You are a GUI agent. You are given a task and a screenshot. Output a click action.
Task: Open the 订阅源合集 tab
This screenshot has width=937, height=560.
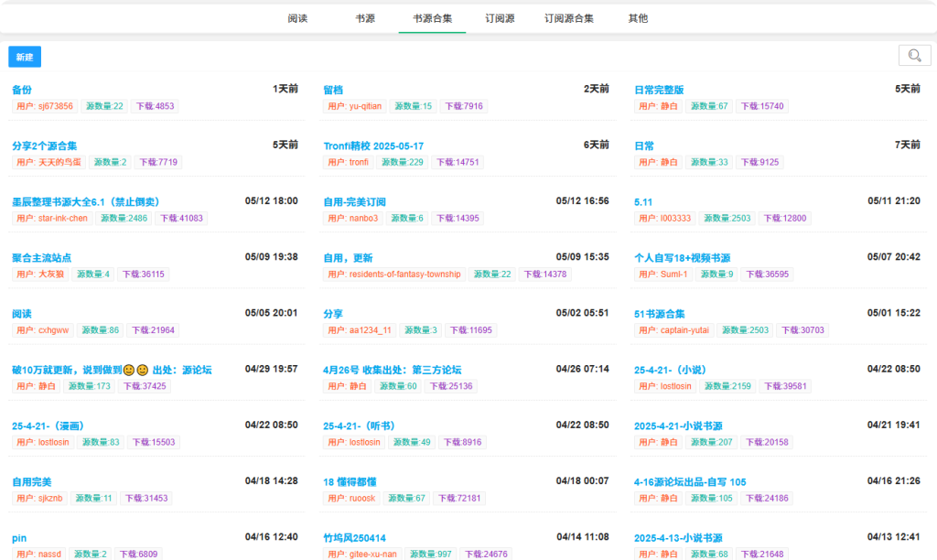(x=569, y=18)
